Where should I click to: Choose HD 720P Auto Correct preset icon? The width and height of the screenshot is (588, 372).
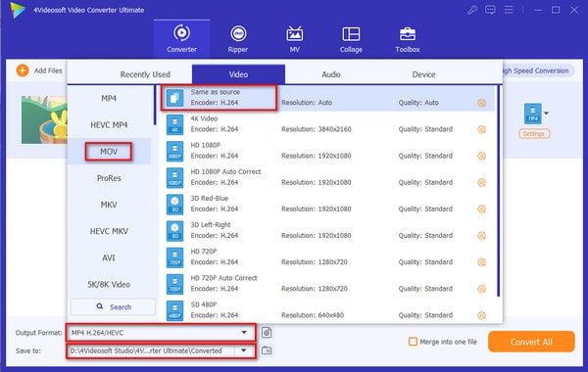pos(174,284)
